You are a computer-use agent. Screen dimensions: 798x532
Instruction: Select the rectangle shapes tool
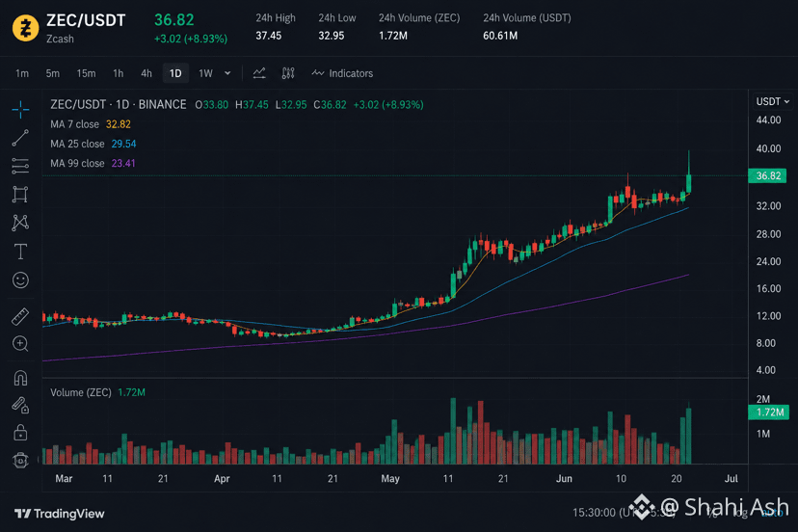20,195
